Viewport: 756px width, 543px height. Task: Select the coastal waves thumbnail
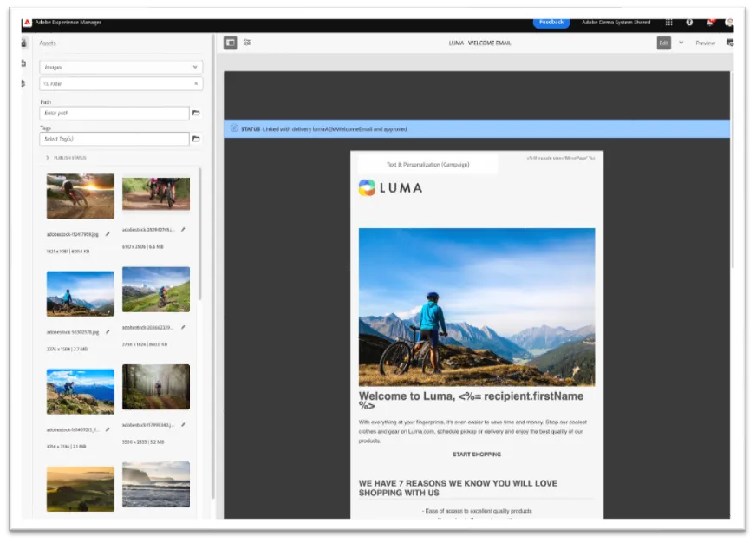(156, 484)
